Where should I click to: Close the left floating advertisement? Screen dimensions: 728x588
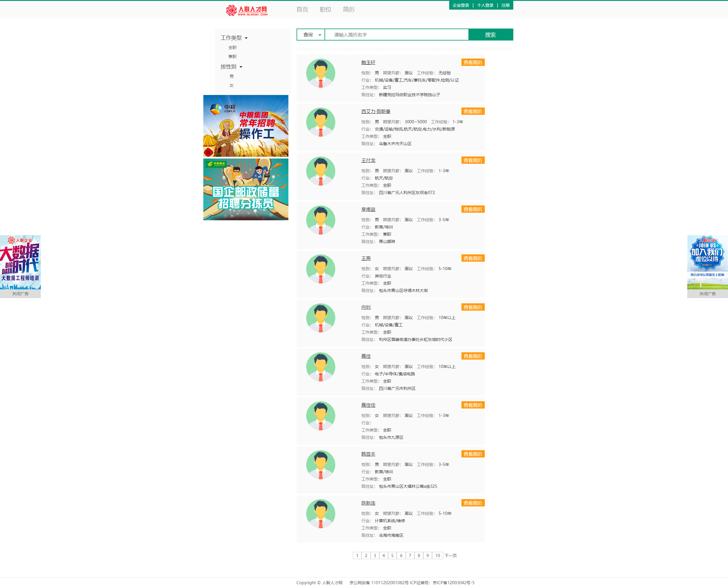click(20, 294)
